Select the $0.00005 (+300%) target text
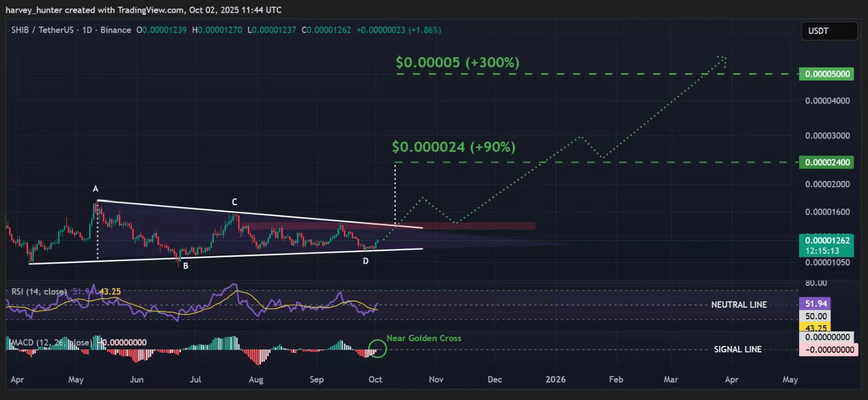The image size is (868, 400). (457, 63)
